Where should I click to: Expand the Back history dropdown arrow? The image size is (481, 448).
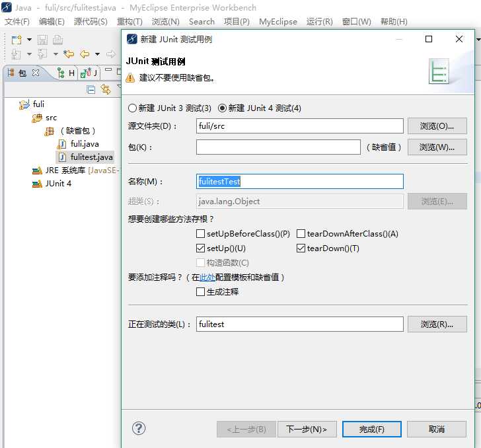point(97,54)
